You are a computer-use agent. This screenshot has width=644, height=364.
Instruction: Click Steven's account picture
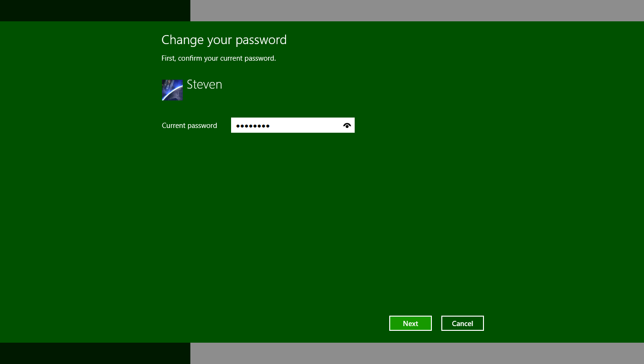(x=172, y=90)
